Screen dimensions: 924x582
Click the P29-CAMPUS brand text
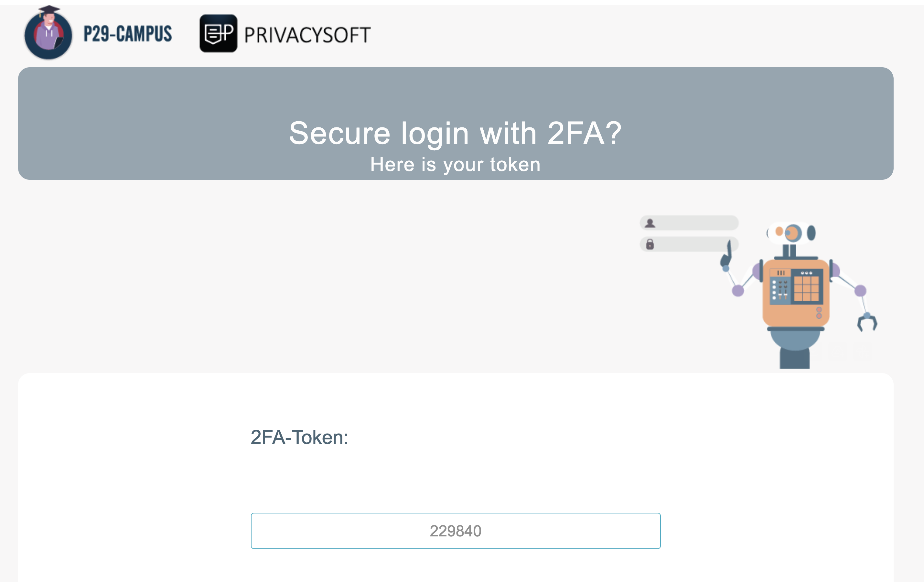coord(128,34)
